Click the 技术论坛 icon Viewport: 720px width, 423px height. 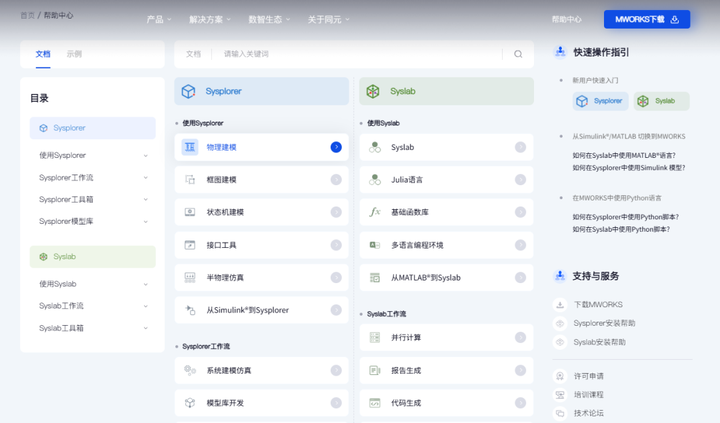pyautogui.click(x=560, y=413)
